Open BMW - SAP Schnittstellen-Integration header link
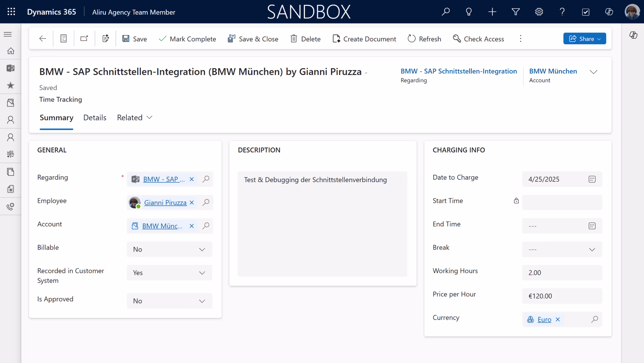The image size is (644, 363). pyautogui.click(x=459, y=71)
